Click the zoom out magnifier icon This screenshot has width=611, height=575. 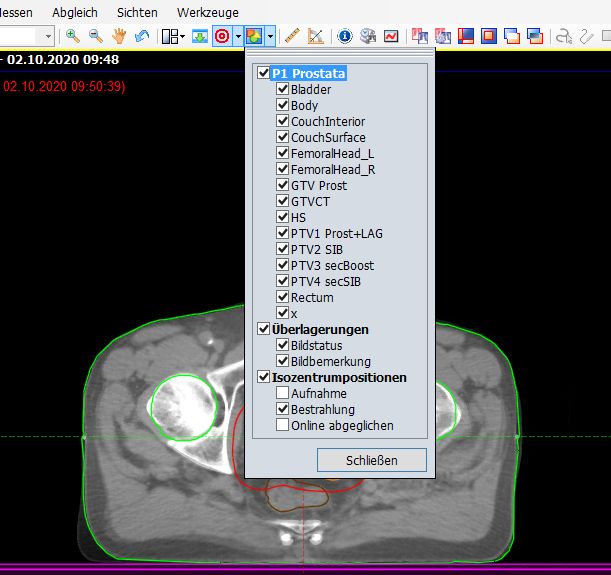pos(96,36)
